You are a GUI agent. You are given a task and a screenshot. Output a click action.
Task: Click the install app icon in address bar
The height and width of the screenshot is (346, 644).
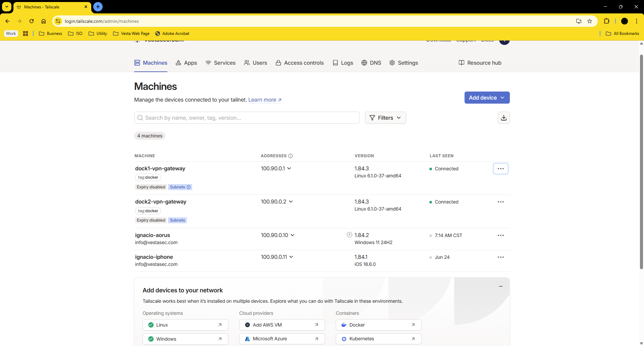579,21
